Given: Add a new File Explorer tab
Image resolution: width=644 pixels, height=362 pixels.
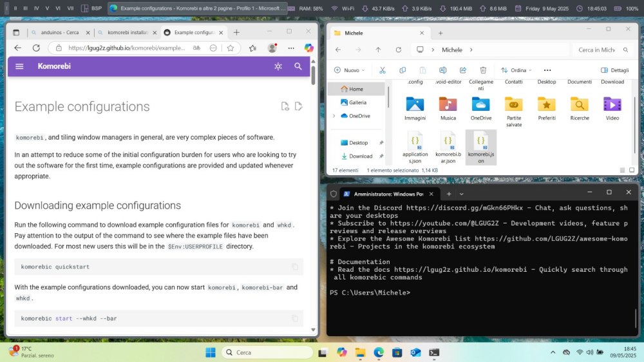Looking at the screenshot, I should point(440,33).
